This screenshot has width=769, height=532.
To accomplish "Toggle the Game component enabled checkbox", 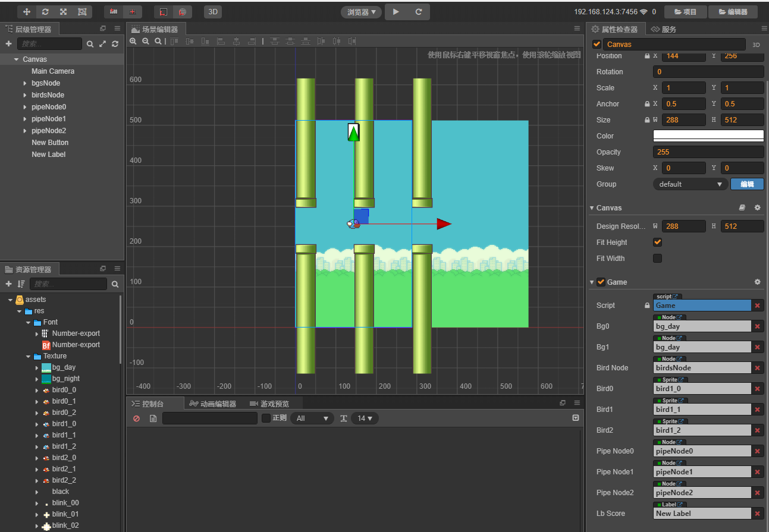I will coord(601,282).
